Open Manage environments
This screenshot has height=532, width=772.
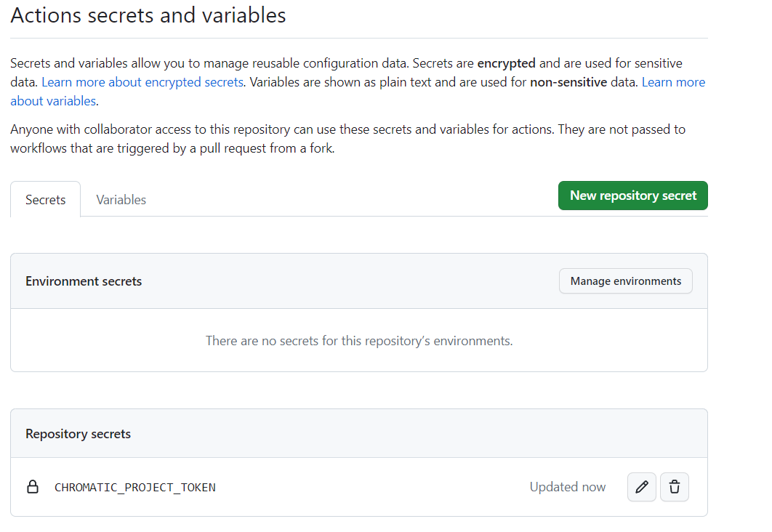point(625,281)
